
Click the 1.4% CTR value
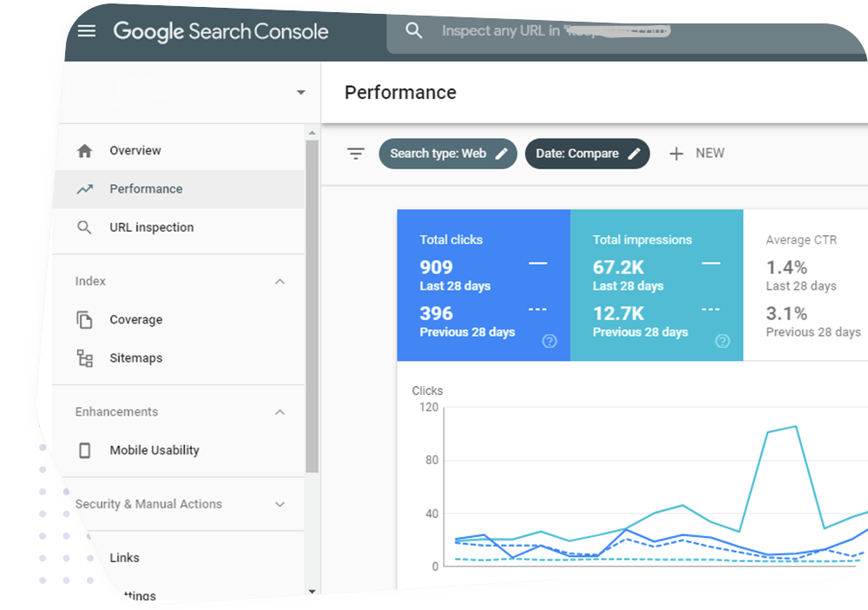(x=786, y=267)
